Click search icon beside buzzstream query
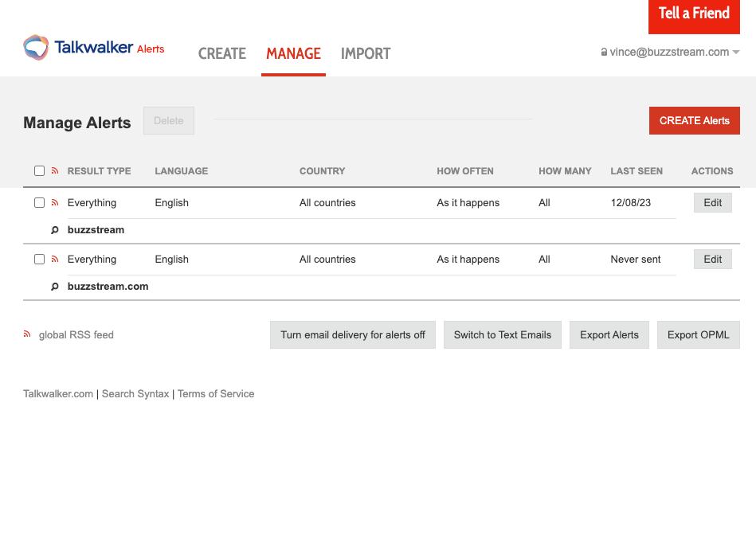Screen dimensions: 756x543 click(x=55, y=230)
